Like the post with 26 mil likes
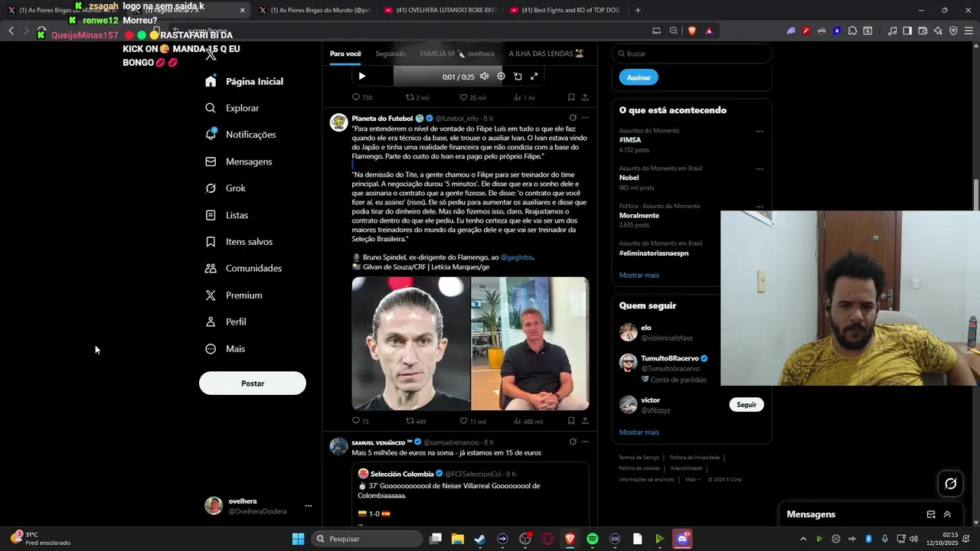 click(x=472, y=97)
